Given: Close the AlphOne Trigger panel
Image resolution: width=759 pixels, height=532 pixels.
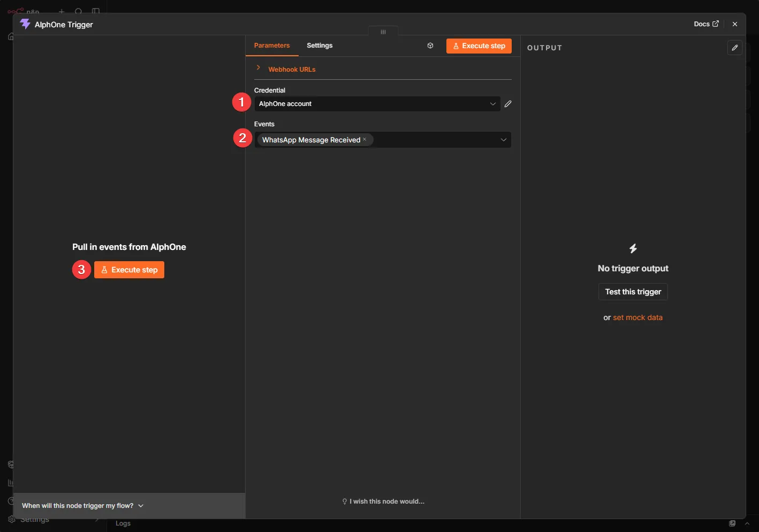Looking at the screenshot, I should point(735,24).
